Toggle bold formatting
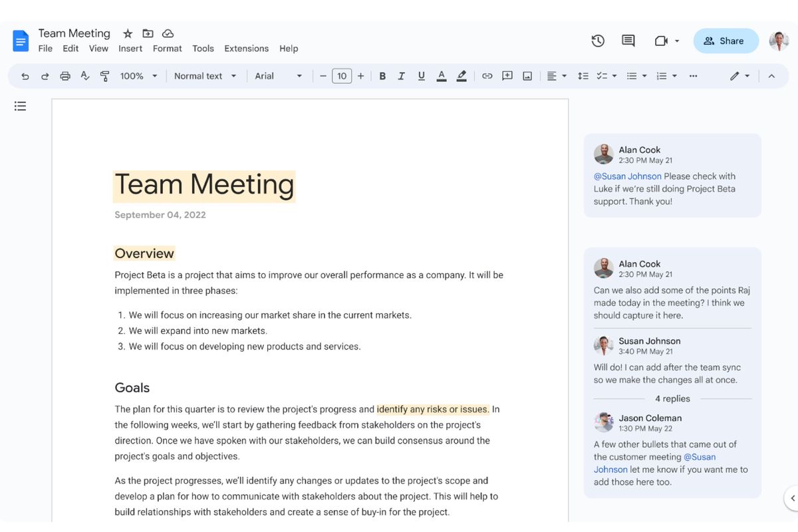The height and width of the screenshot is (532, 798). (x=382, y=76)
